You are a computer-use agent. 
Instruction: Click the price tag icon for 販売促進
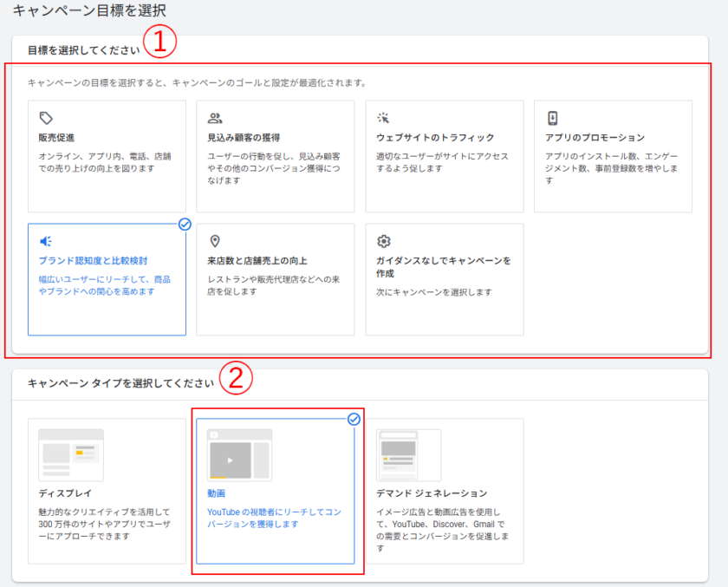coord(46,118)
